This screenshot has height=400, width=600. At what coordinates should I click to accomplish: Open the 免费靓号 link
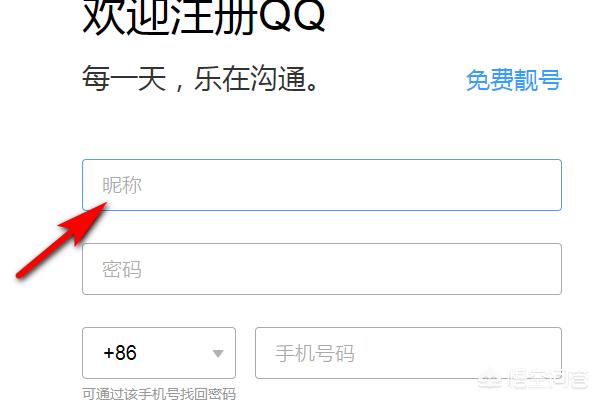(x=514, y=80)
